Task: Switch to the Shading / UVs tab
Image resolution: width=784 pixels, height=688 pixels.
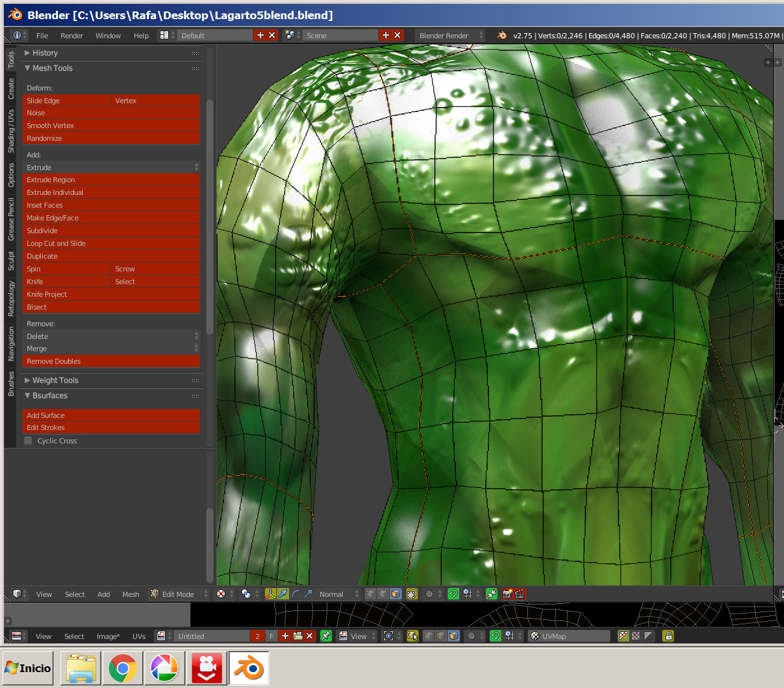Action: point(11,131)
